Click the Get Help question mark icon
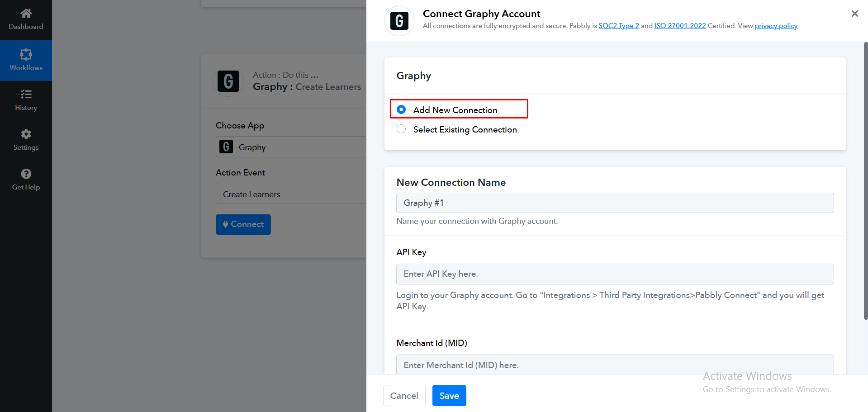 26,174
